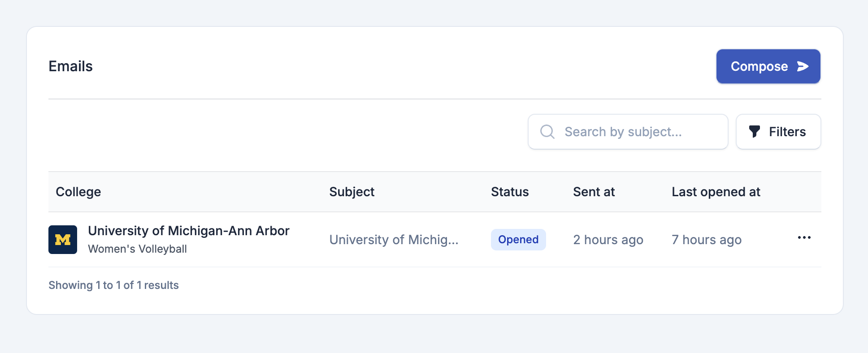Click the Opened status badge
Screen dimensions: 868x353
(x=518, y=240)
